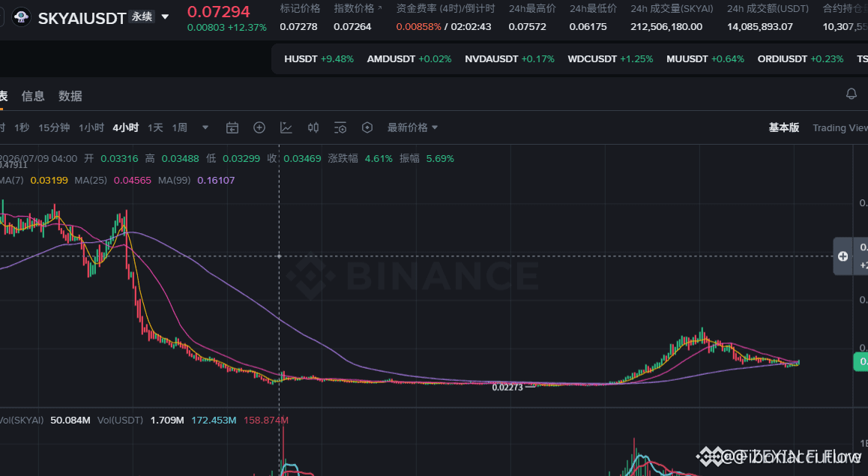
Task: Click the 振幅 value 5.69%
Action: click(440, 158)
